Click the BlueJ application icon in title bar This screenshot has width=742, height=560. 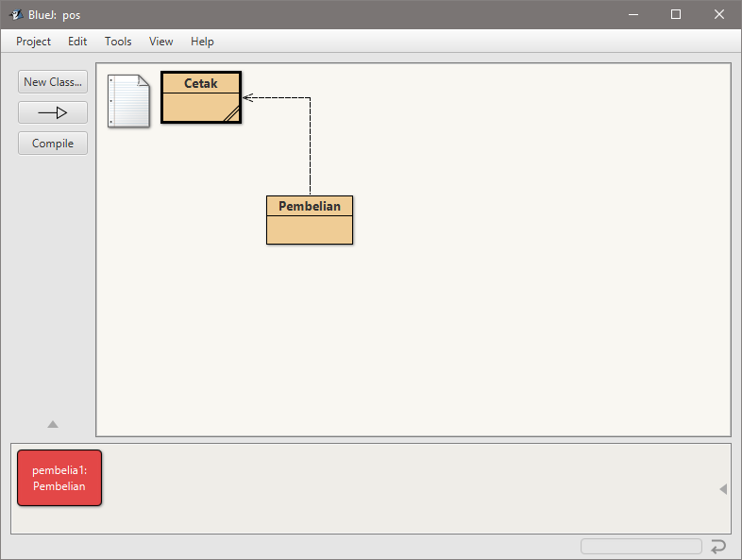[x=17, y=15]
